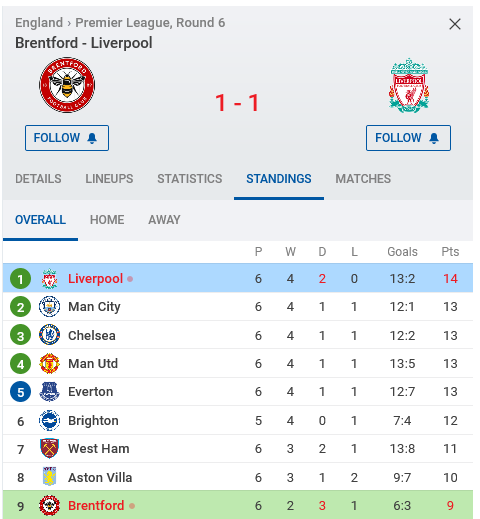
Task: Click West Ham club logo in standings
Action: pyautogui.click(x=49, y=449)
